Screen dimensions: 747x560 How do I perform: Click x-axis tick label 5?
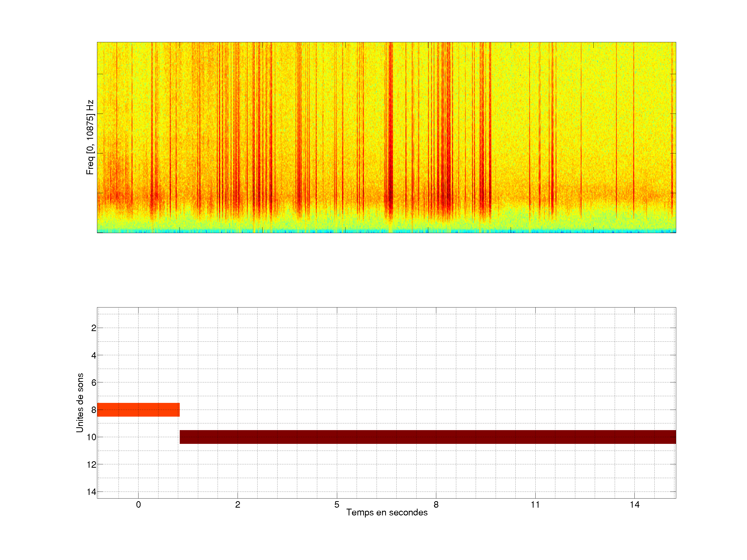point(337,505)
